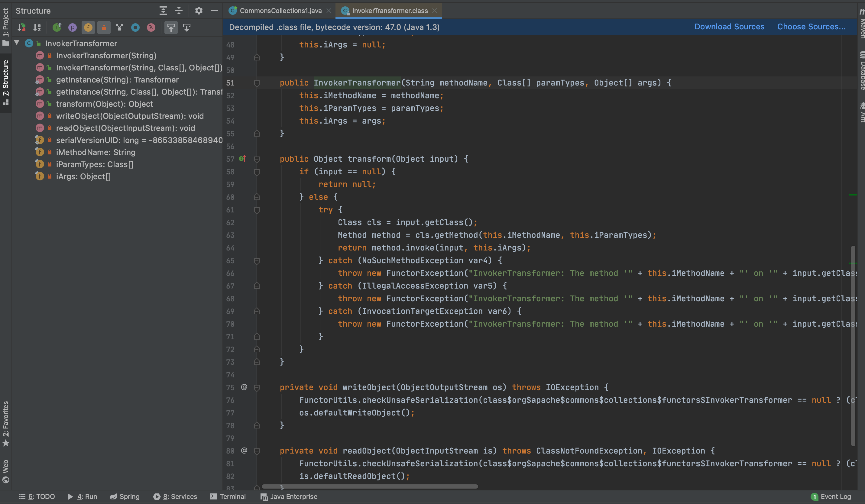Select InvokerTransformer(String, Class[], Object[]) in Structure
Screen dimensions: 865x504
[x=139, y=68]
